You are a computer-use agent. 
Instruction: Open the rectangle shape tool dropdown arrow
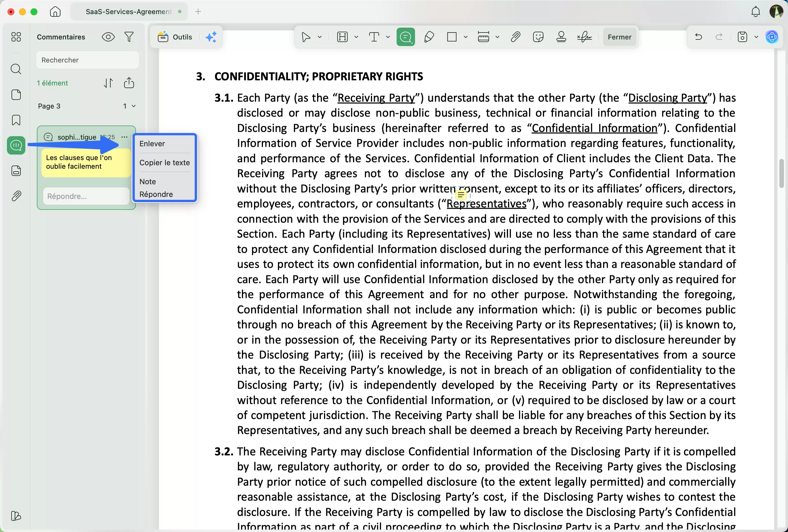(x=465, y=37)
